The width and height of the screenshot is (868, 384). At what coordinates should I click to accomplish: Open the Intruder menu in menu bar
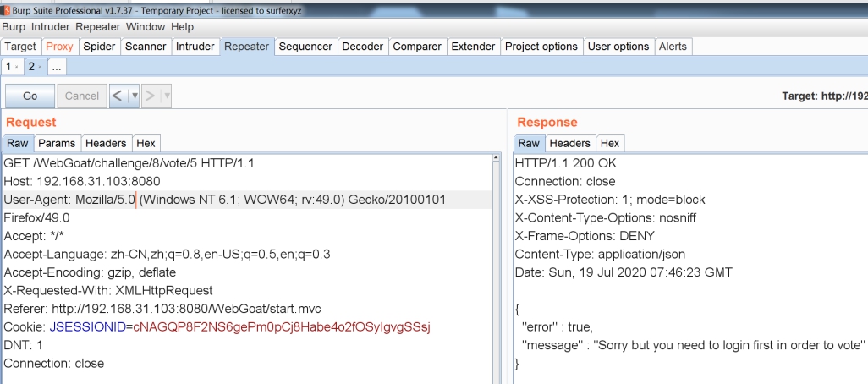[51, 26]
